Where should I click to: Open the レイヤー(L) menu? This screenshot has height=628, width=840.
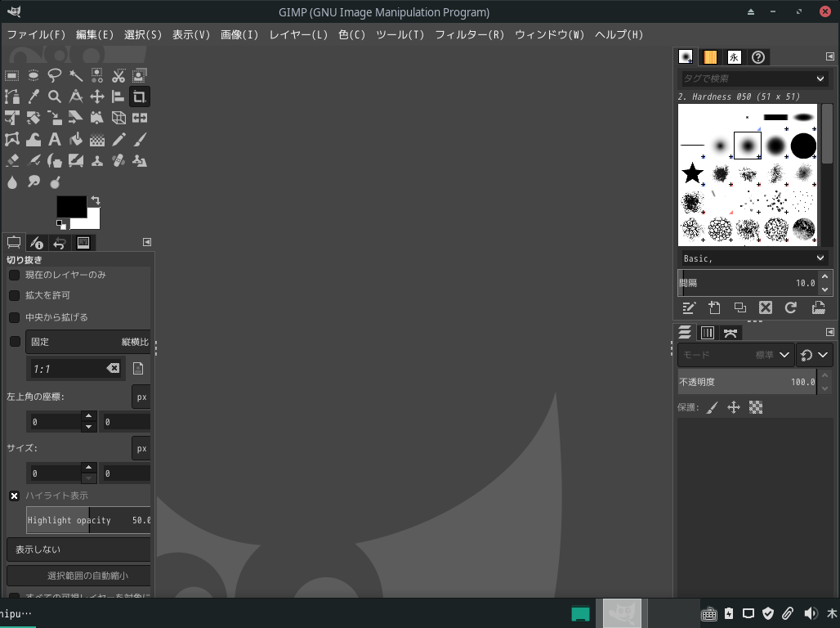click(298, 35)
